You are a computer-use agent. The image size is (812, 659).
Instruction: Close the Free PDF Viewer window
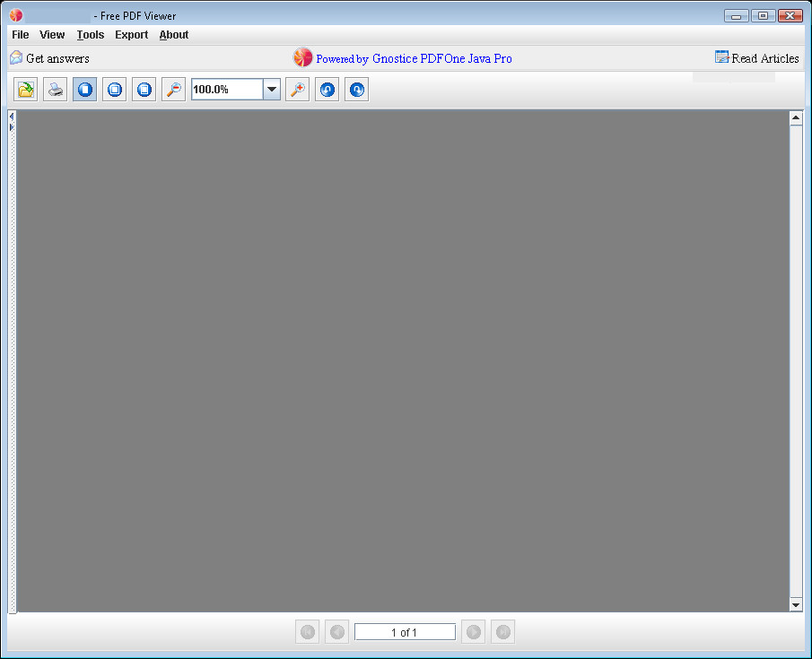pos(790,16)
